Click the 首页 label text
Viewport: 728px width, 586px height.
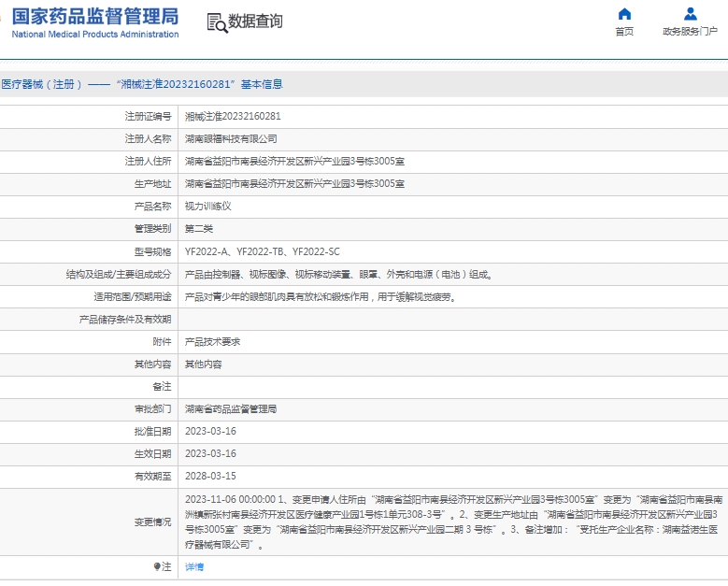point(624,31)
